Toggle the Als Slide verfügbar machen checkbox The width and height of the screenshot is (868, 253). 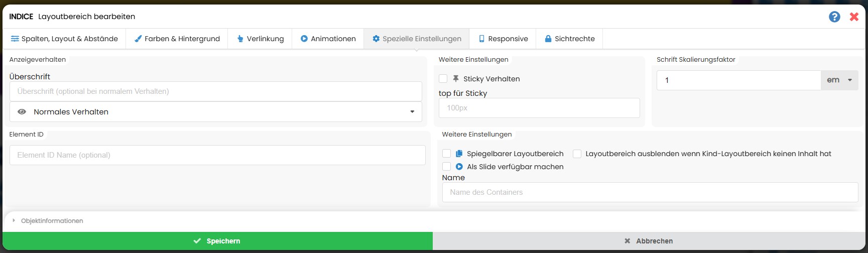pos(446,167)
